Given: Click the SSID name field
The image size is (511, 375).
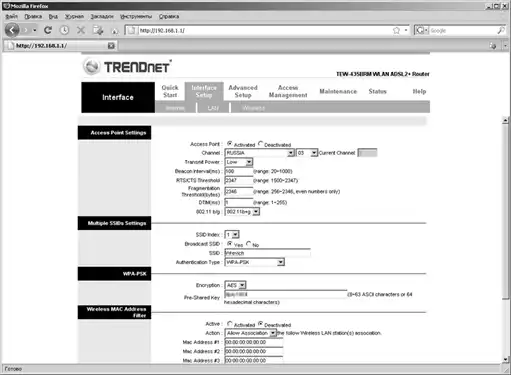Looking at the screenshot, I should [x=268, y=253].
